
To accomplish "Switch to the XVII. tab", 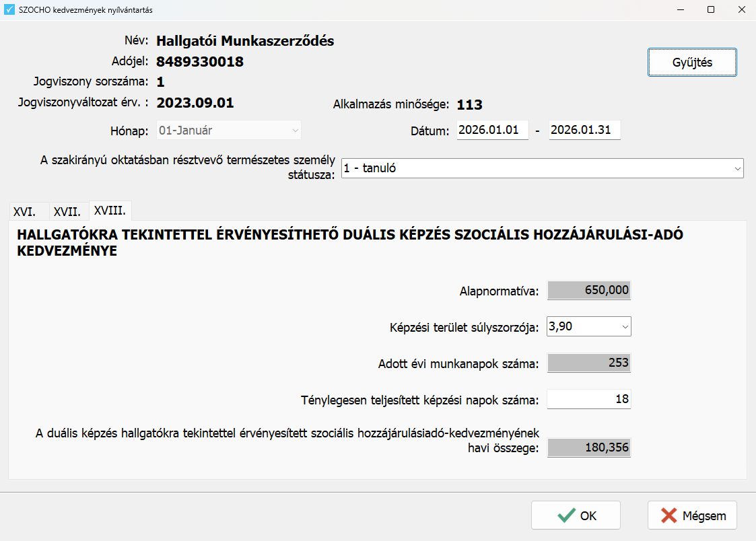I will tap(67, 211).
